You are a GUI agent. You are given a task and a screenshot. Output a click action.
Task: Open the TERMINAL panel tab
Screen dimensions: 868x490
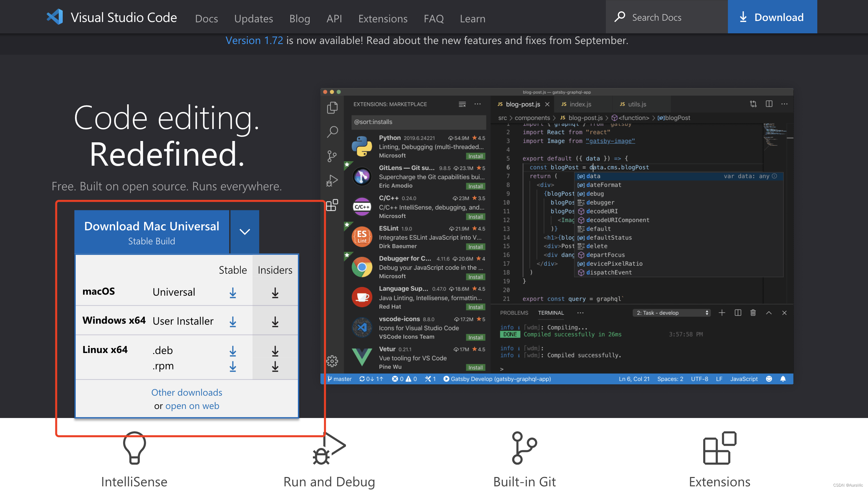[x=550, y=313]
